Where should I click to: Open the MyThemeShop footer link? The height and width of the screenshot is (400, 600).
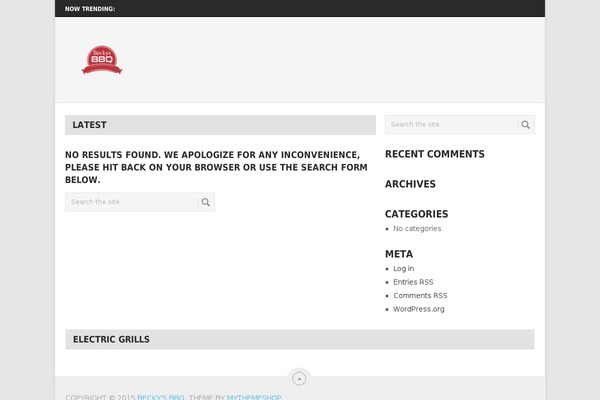254,397
